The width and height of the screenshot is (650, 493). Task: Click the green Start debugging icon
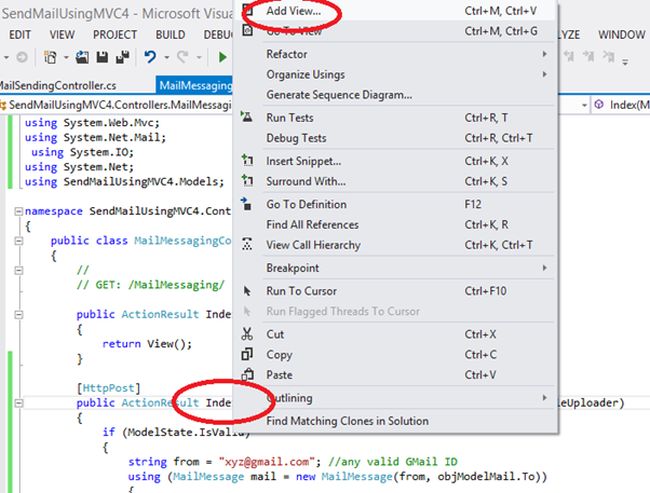[x=223, y=57]
